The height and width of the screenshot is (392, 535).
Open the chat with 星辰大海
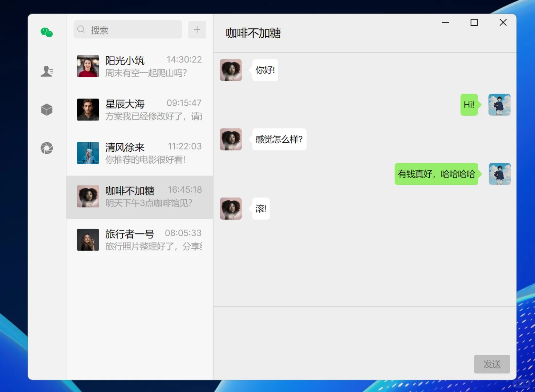click(139, 110)
